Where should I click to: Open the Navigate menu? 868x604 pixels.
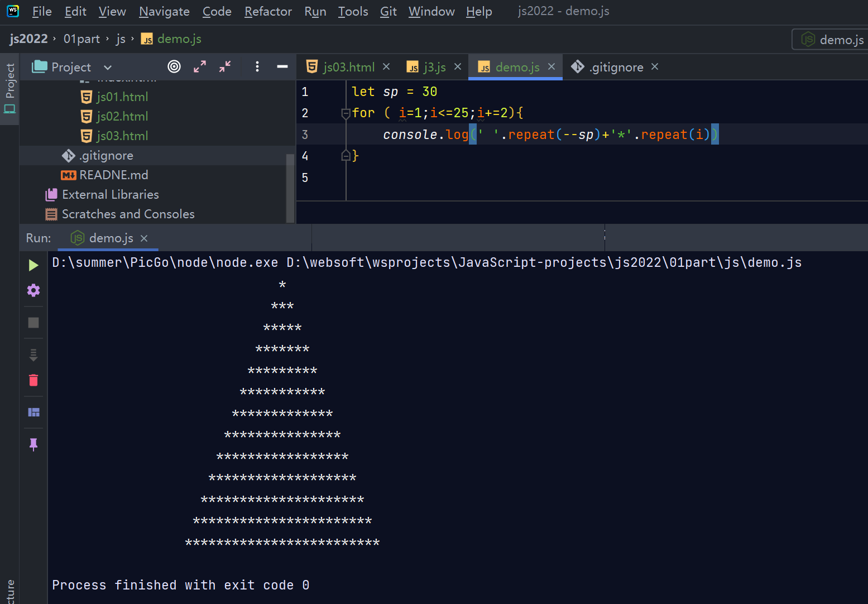[x=164, y=11]
